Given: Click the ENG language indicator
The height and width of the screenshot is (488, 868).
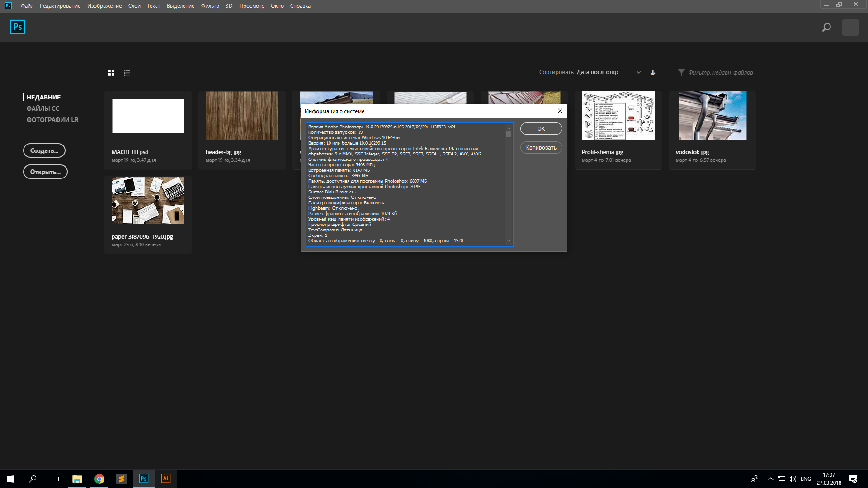Looking at the screenshot, I should [x=806, y=479].
